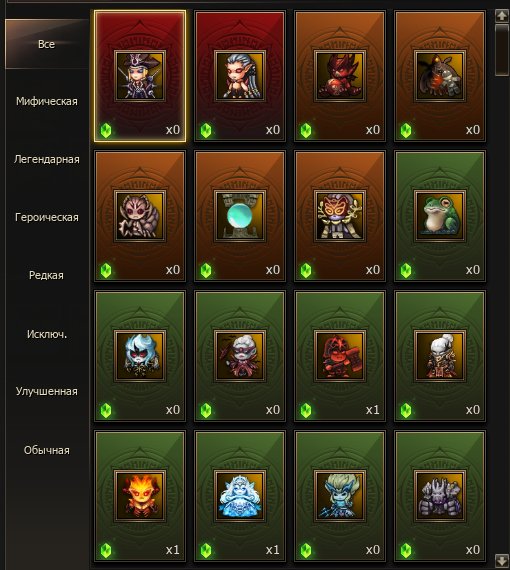
Task: Click the scroll down arrow
Action: coord(502,560)
